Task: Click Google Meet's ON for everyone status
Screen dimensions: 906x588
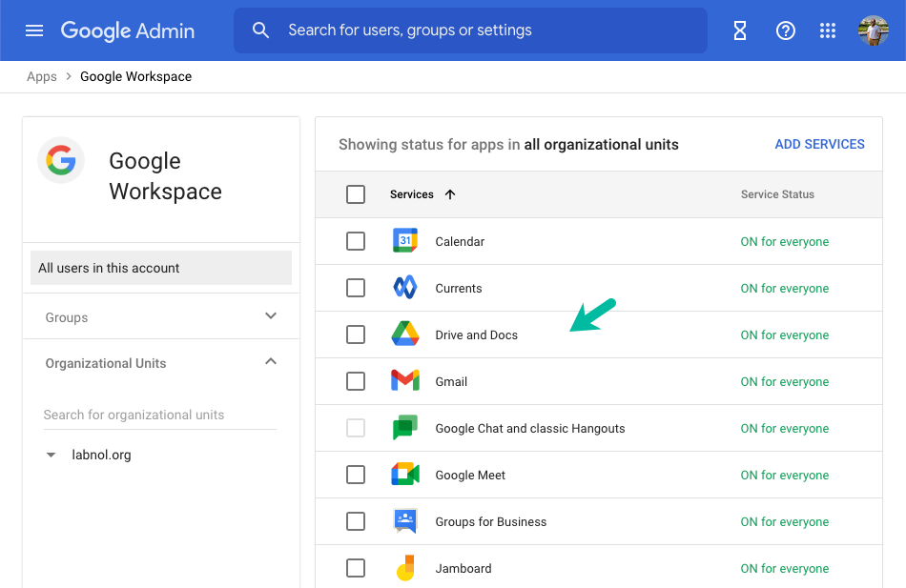Action: 785,476
